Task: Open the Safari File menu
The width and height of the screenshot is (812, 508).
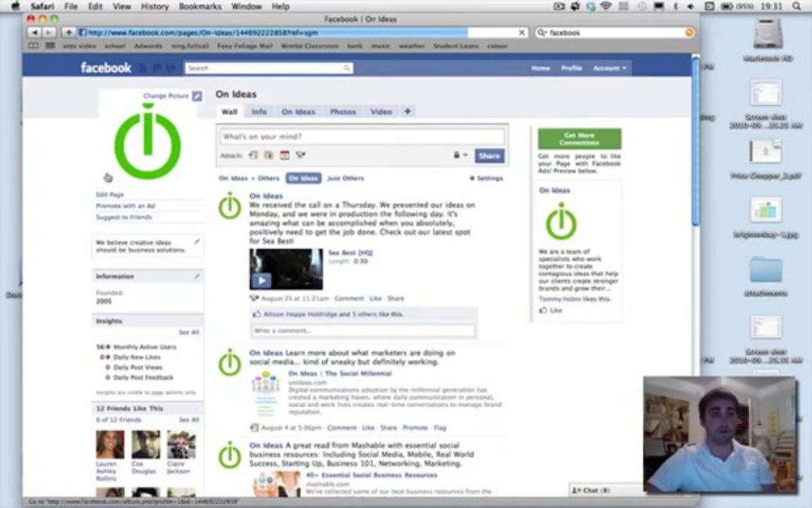Action: click(71, 6)
